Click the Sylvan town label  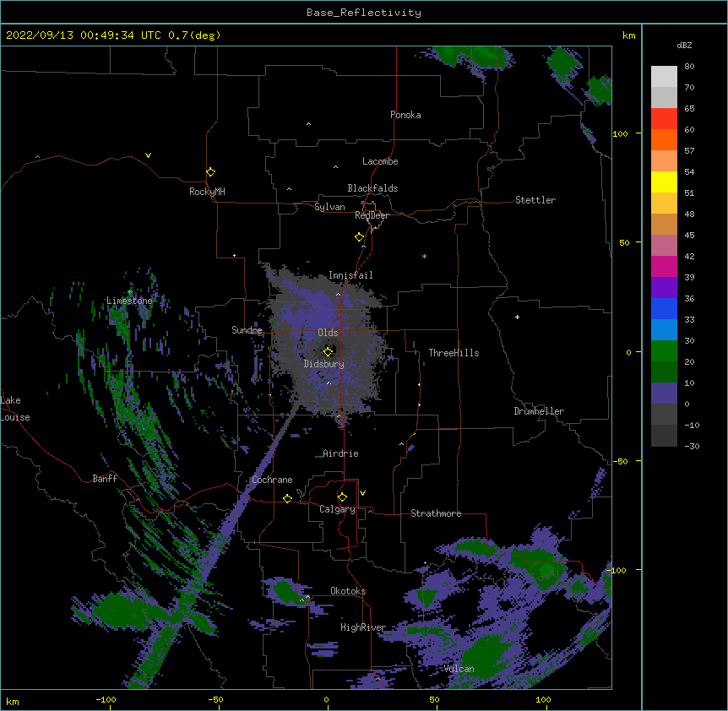[x=329, y=207]
